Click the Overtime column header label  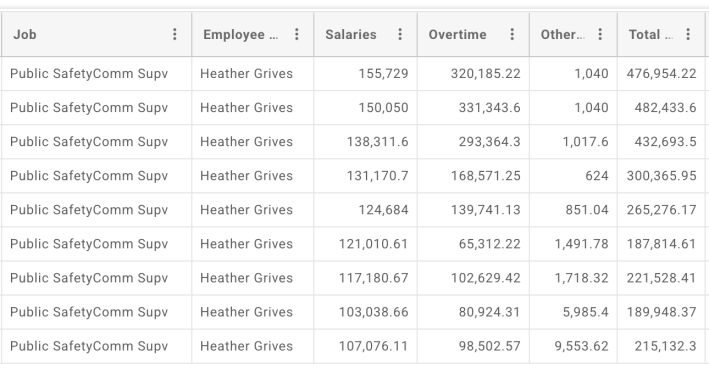point(458,34)
